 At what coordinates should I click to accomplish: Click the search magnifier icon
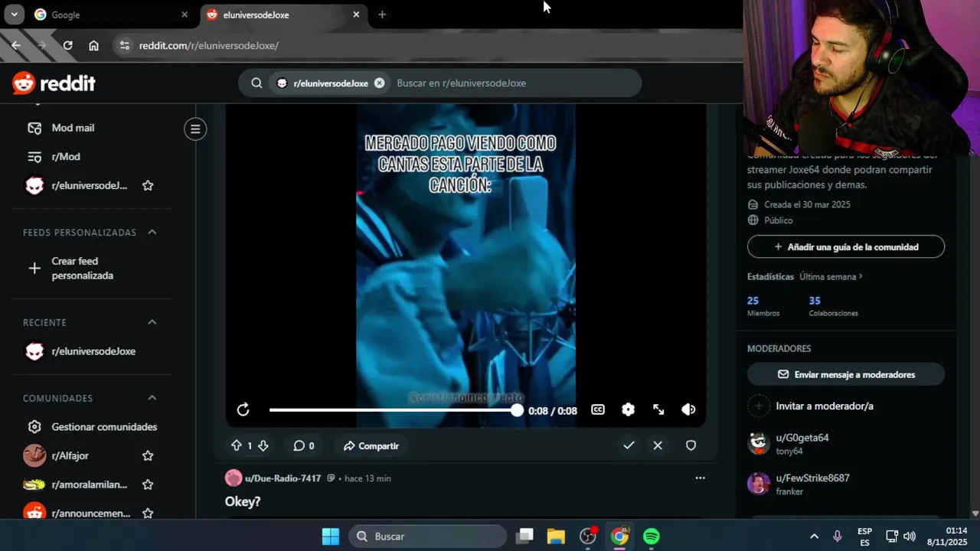pyautogui.click(x=257, y=83)
